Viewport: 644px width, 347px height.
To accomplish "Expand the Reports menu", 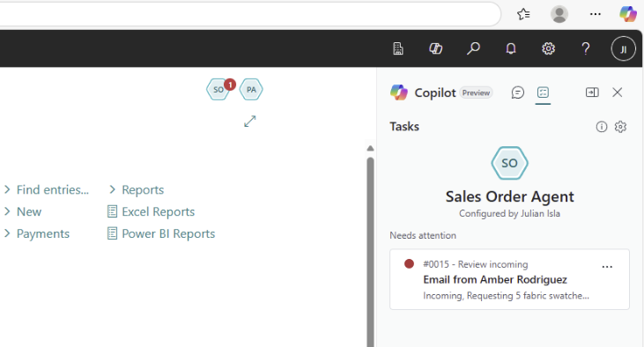I will point(137,189).
